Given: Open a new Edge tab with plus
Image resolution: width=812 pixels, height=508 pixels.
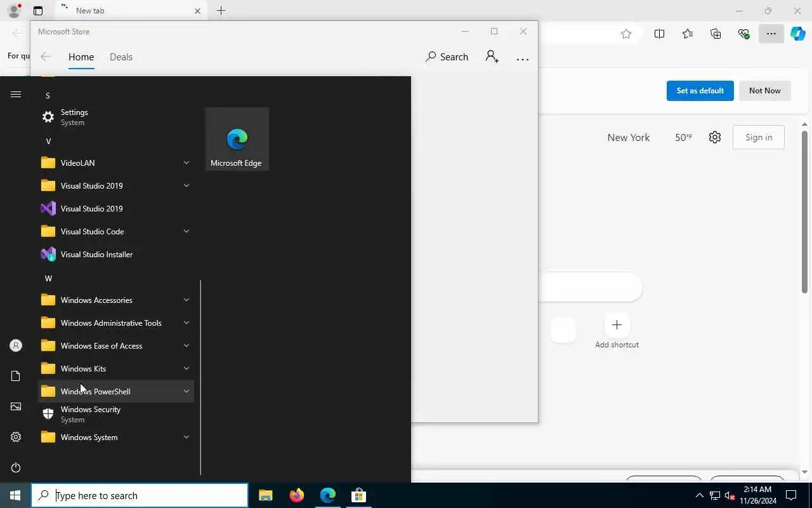Looking at the screenshot, I should click(x=221, y=11).
